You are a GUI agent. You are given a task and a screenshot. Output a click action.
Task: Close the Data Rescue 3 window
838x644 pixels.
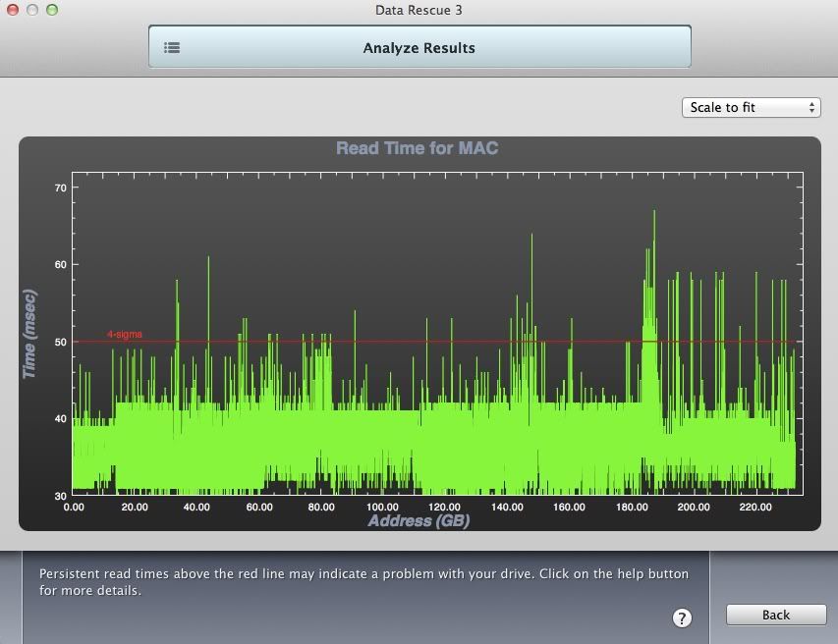point(13,10)
